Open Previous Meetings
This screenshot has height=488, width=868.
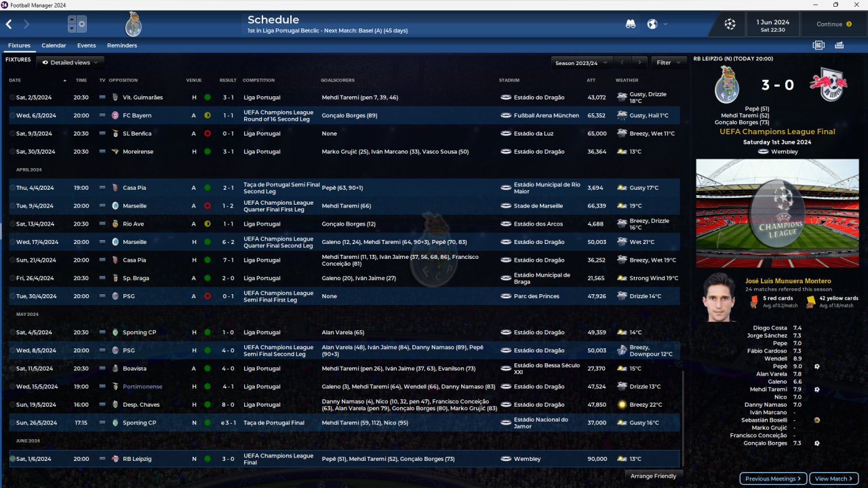tap(773, 479)
